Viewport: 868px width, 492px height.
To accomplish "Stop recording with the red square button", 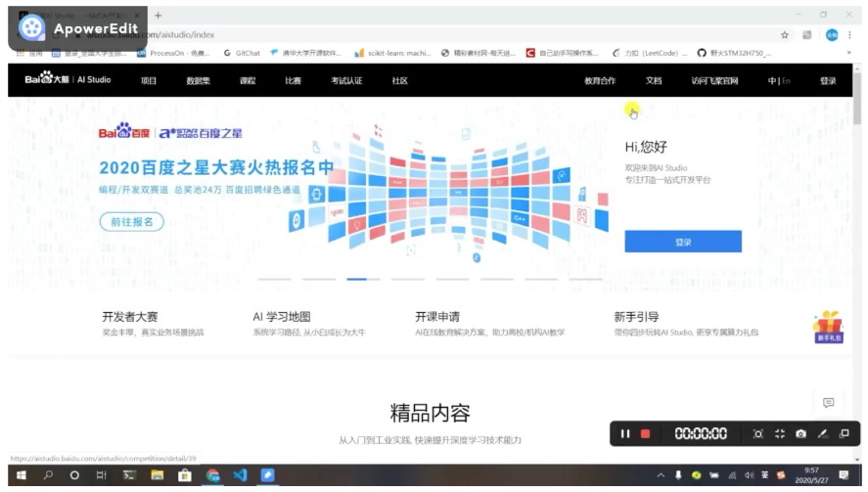I will coord(645,434).
